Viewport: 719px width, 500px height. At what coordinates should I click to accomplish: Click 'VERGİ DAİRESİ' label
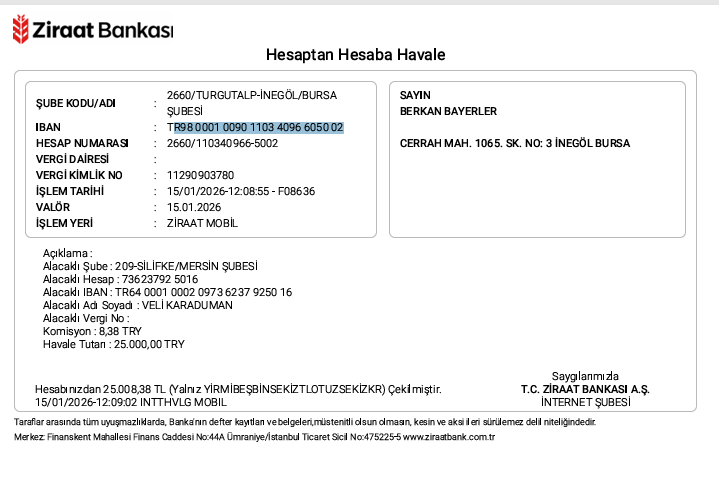coord(72,159)
